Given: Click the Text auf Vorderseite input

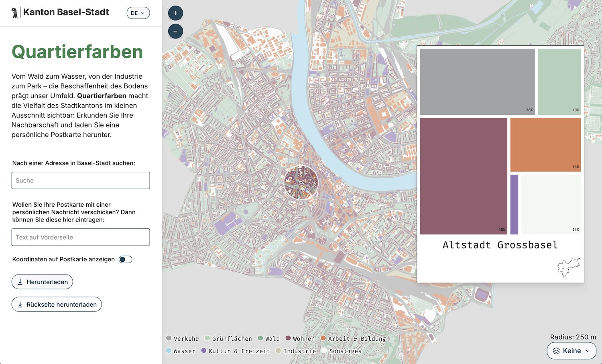Looking at the screenshot, I should (81, 237).
